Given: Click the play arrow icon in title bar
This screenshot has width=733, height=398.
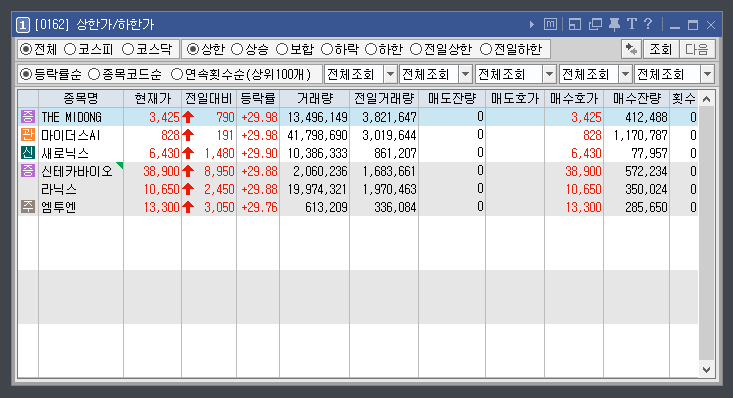Looking at the screenshot, I should pos(532,24).
